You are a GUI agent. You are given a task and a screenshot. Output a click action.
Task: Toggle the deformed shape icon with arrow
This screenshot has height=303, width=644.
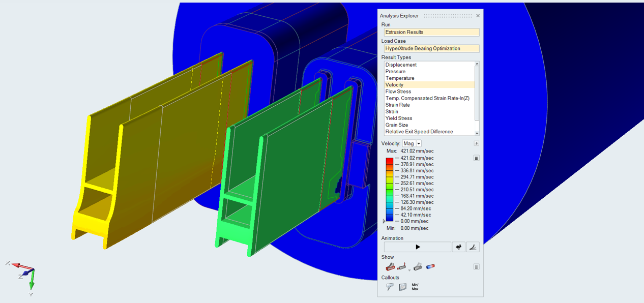coord(402,266)
